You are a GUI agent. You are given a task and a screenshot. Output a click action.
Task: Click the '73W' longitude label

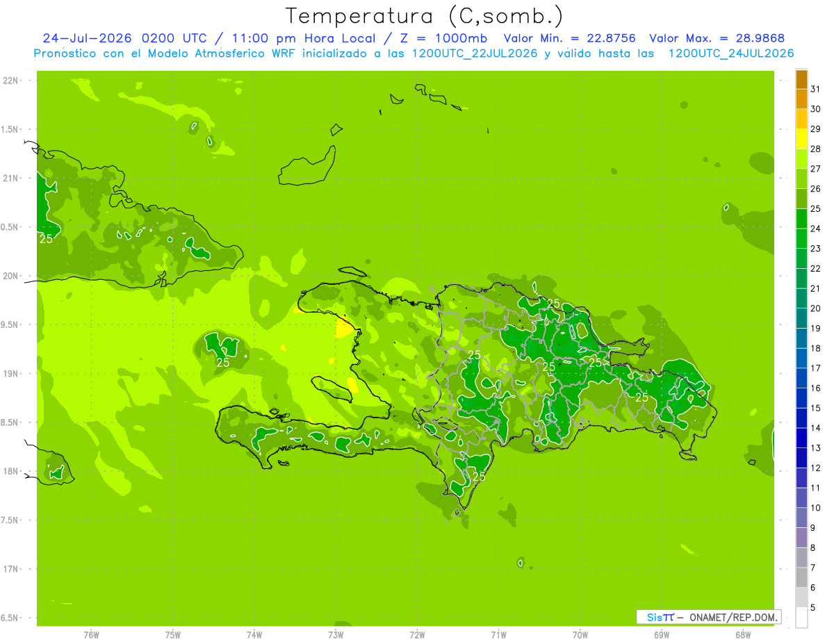coord(336,634)
